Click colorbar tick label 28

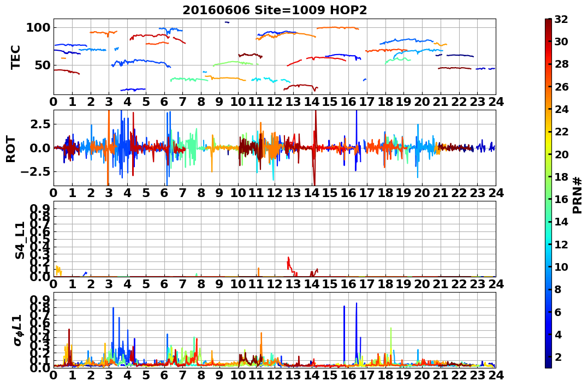pyautogui.click(x=561, y=64)
